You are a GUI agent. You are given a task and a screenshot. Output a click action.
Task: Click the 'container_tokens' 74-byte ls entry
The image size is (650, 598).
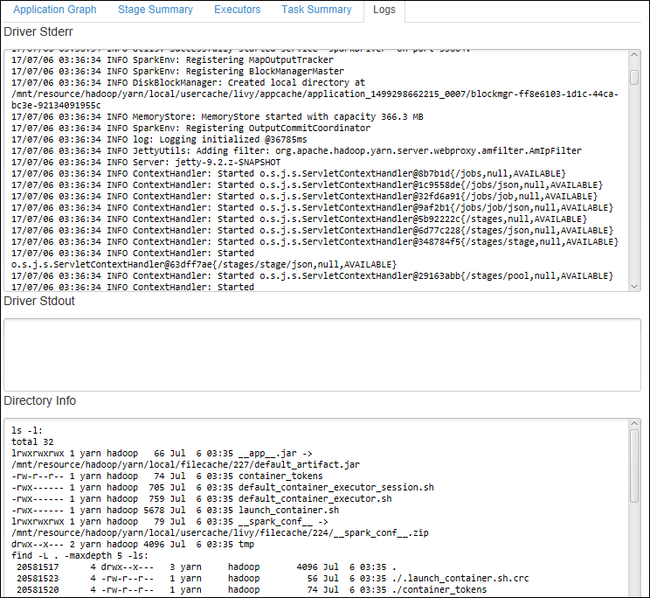[167, 476]
